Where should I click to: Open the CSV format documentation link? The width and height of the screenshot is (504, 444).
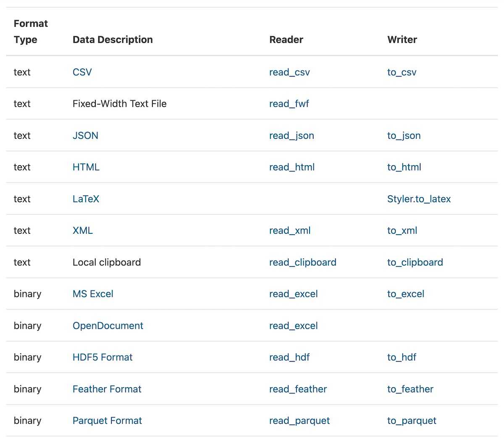tap(82, 72)
